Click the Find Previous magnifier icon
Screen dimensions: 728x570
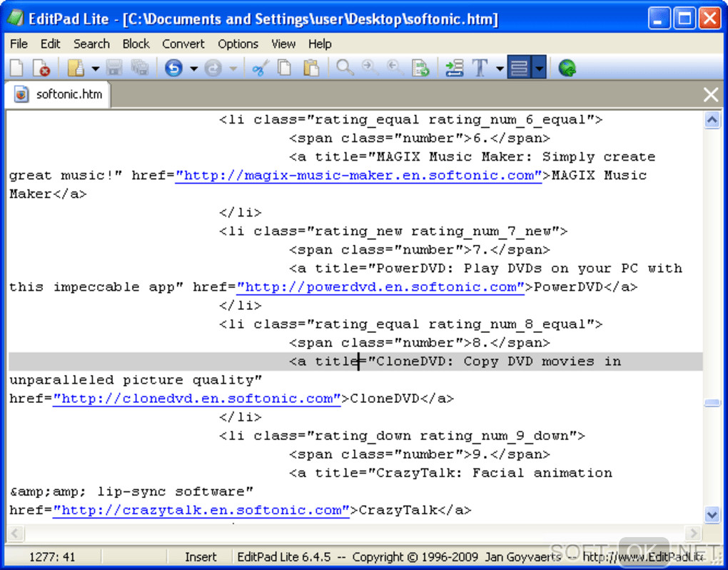(x=395, y=68)
